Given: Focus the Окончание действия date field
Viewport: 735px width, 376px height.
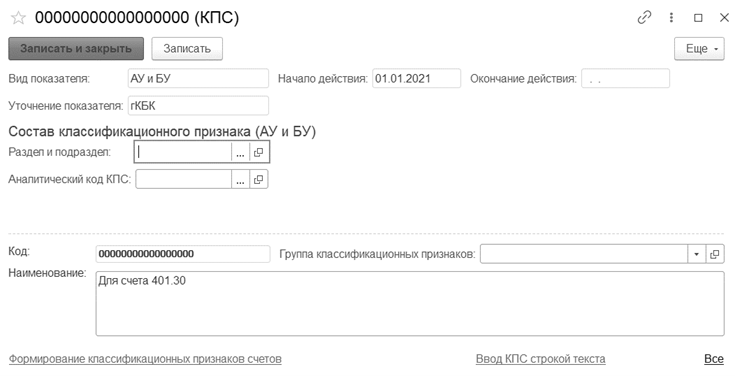Looking at the screenshot, I should (x=626, y=78).
